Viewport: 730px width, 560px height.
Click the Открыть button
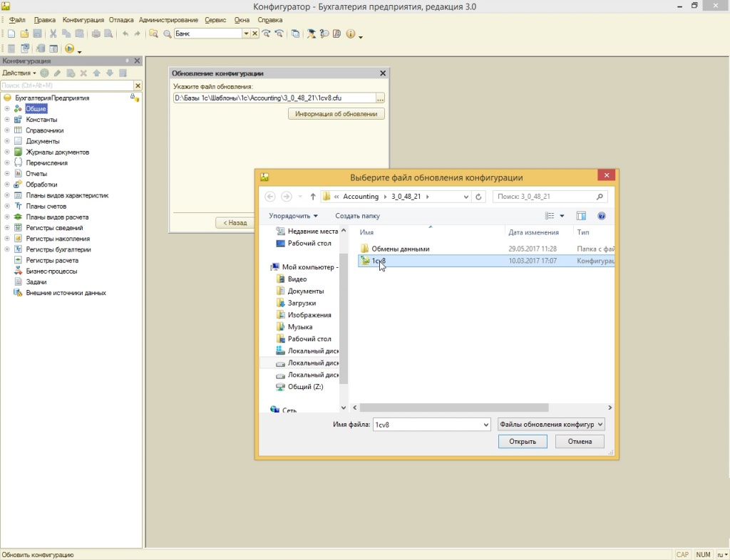(523, 442)
